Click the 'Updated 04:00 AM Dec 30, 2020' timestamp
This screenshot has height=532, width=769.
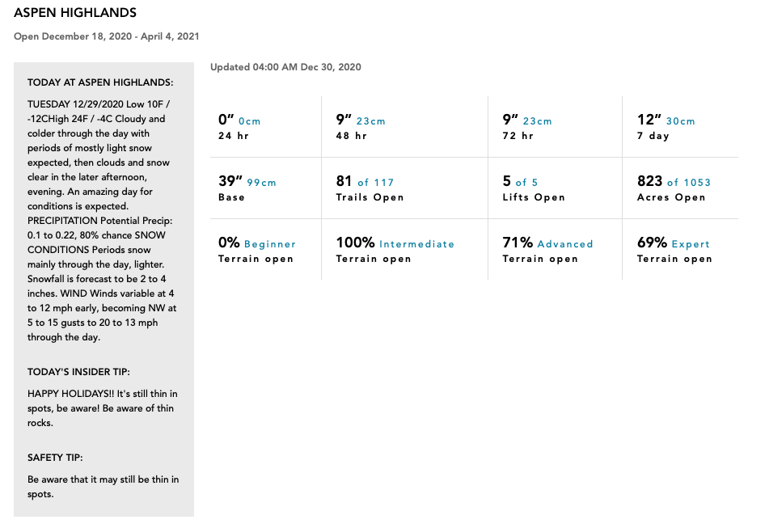pyautogui.click(x=285, y=67)
